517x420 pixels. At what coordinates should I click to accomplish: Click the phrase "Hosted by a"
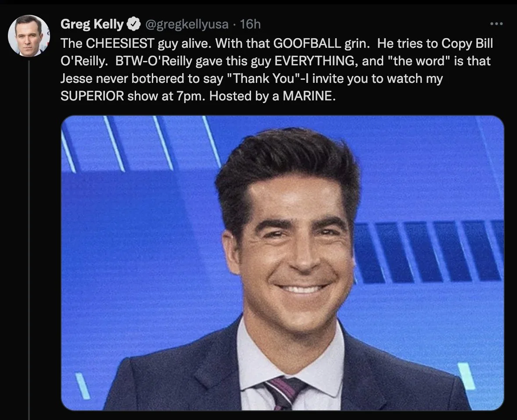244,96
